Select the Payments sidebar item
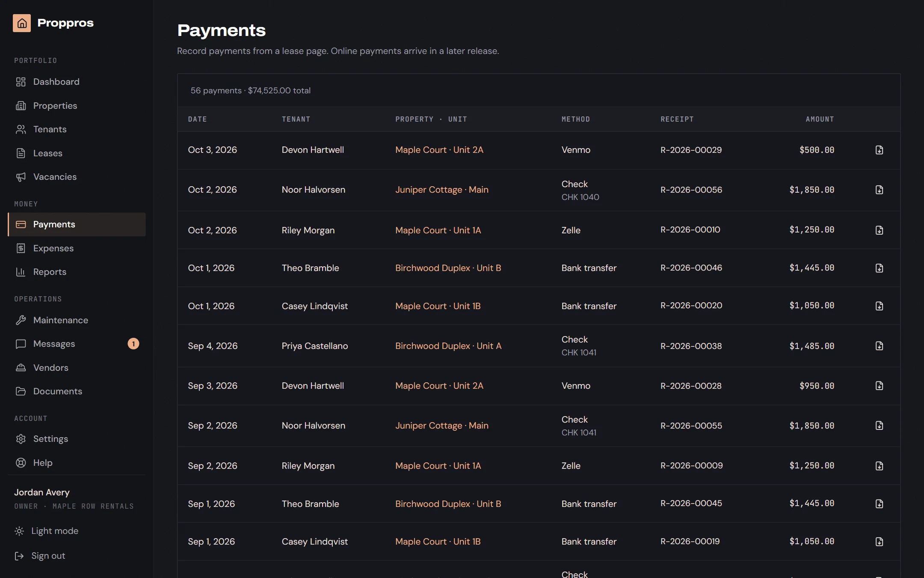Screen dimensions: 924x578 click(77, 224)
